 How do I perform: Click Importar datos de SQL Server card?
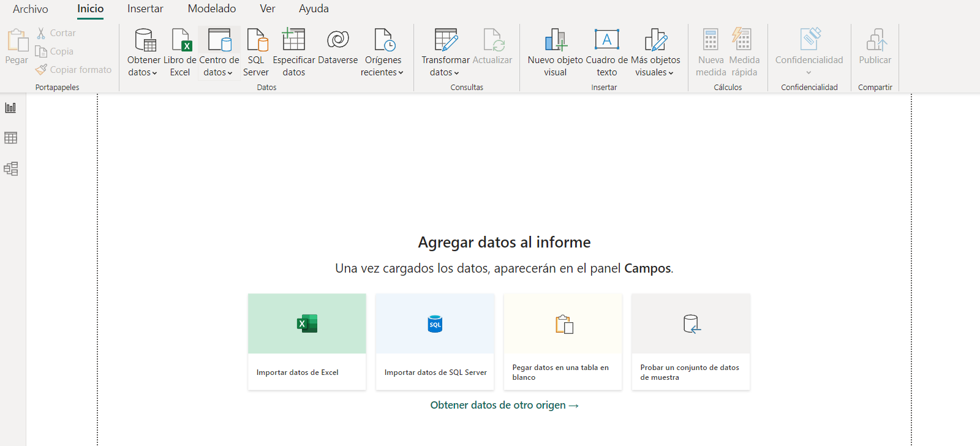click(435, 342)
